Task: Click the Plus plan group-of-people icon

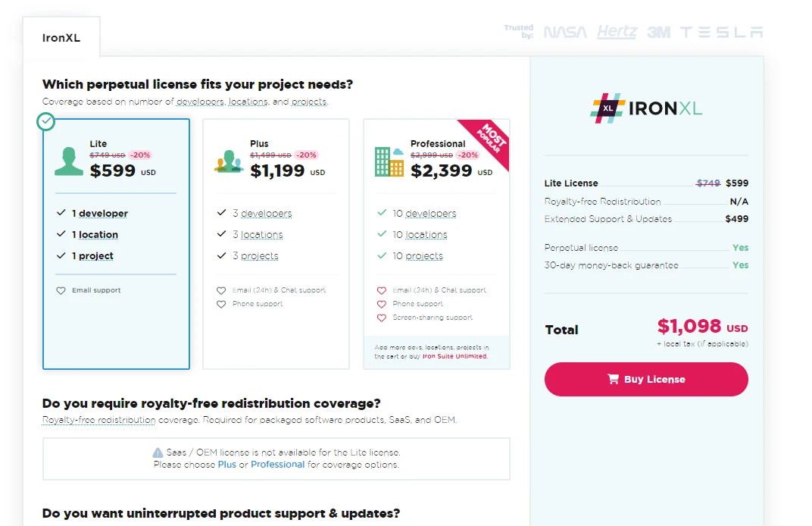Action: [229, 161]
